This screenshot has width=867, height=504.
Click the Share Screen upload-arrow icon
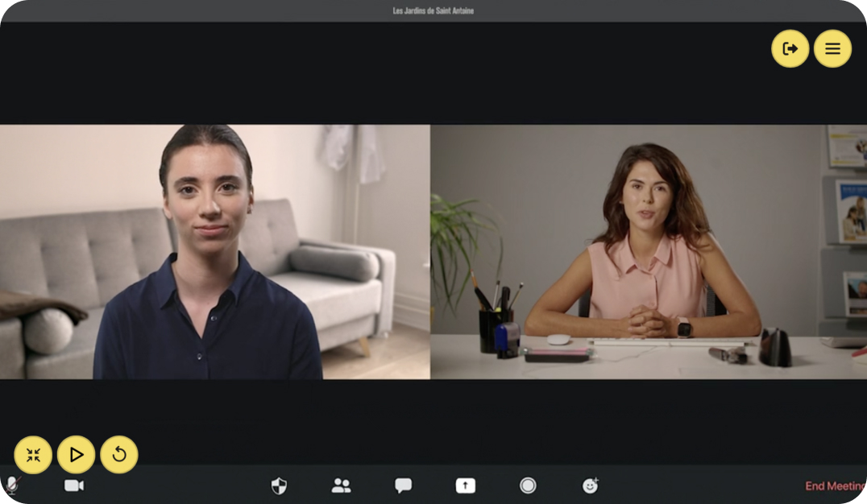466,485
